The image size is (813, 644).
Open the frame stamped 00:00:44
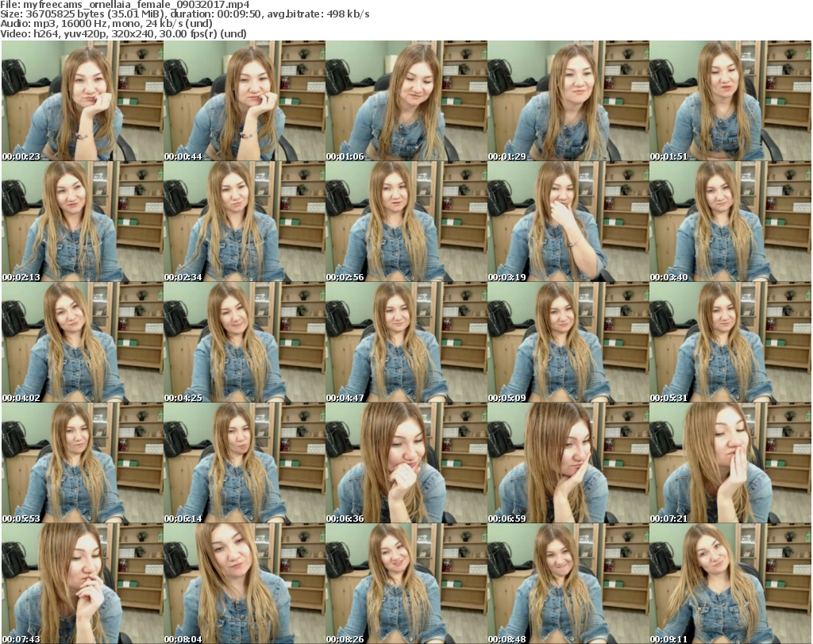coord(245,101)
